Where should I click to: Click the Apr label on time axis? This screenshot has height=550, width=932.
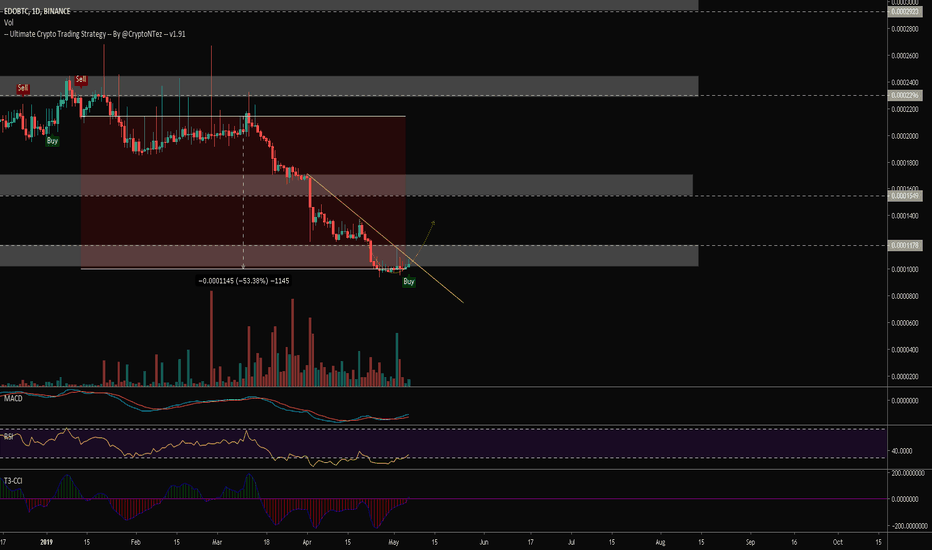pyautogui.click(x=307, y=542)
